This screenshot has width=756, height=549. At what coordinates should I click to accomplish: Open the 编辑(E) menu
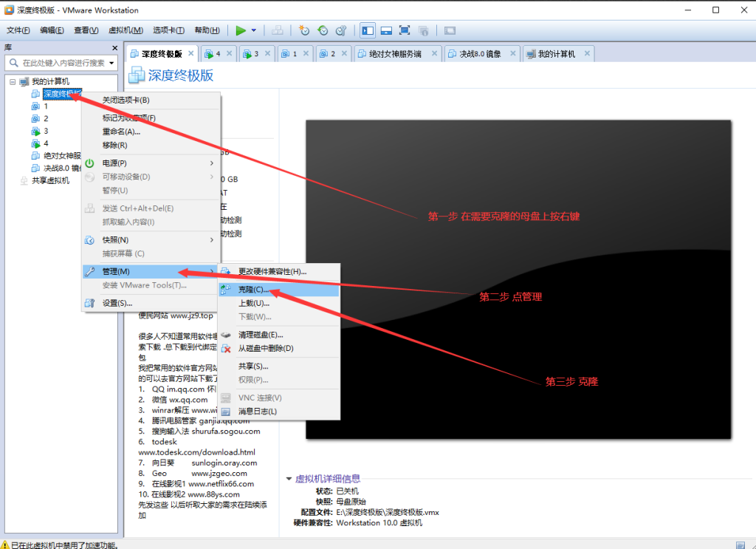[x=52, y=30]
